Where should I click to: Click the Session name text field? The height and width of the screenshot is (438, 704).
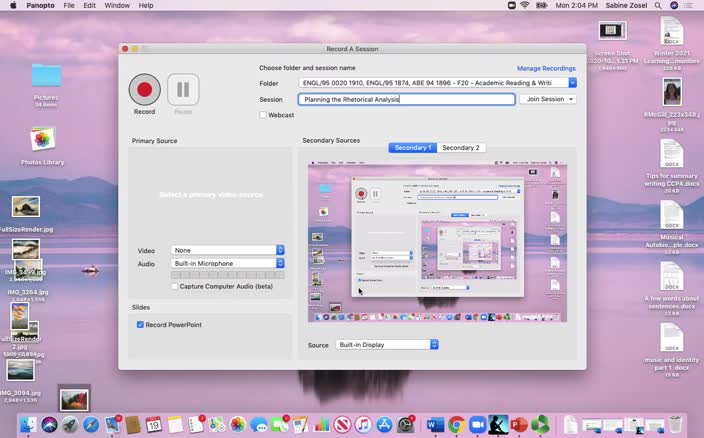point(406,99)
